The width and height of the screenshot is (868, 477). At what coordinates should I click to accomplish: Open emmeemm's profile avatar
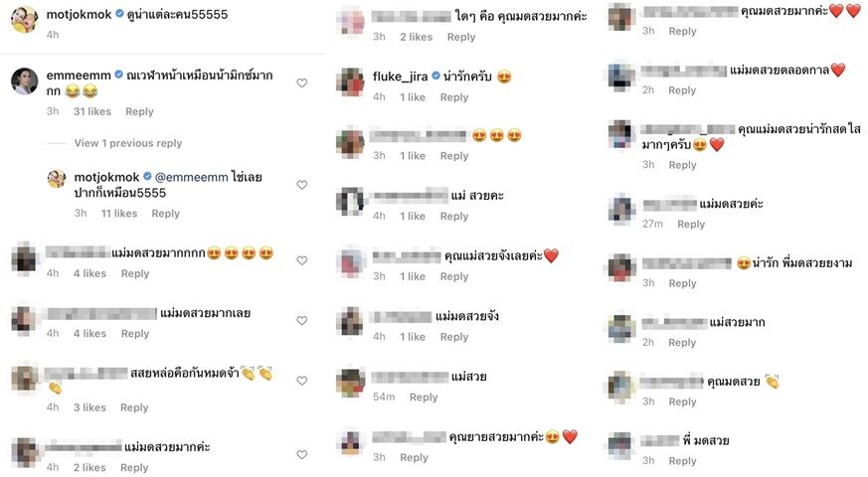point(24,81)
